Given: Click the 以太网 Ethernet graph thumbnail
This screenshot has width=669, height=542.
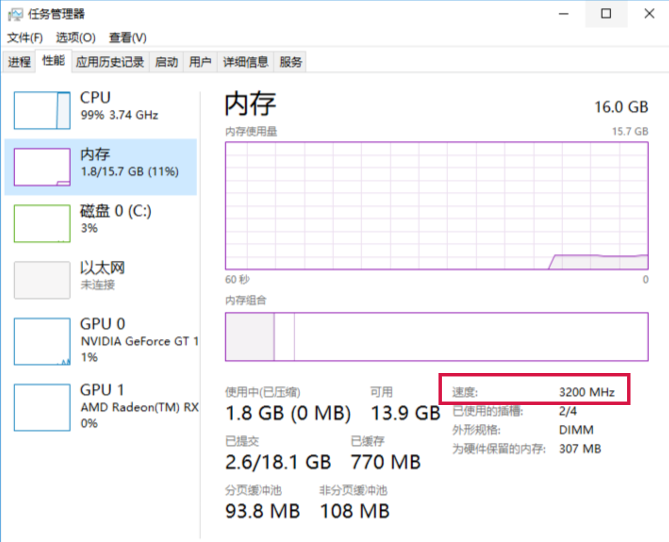Looking at the screenshot, I should click(x=42, y=279).
